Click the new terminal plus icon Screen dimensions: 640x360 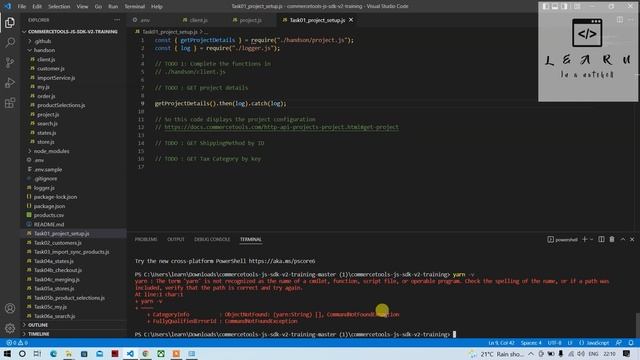click(584, 239)
